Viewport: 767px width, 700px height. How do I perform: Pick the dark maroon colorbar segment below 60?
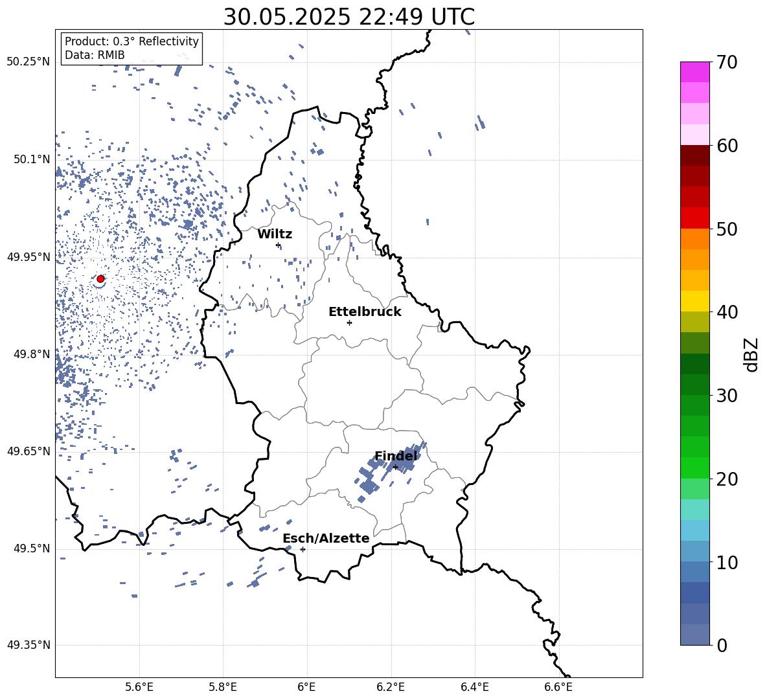(x=695, y=155)
